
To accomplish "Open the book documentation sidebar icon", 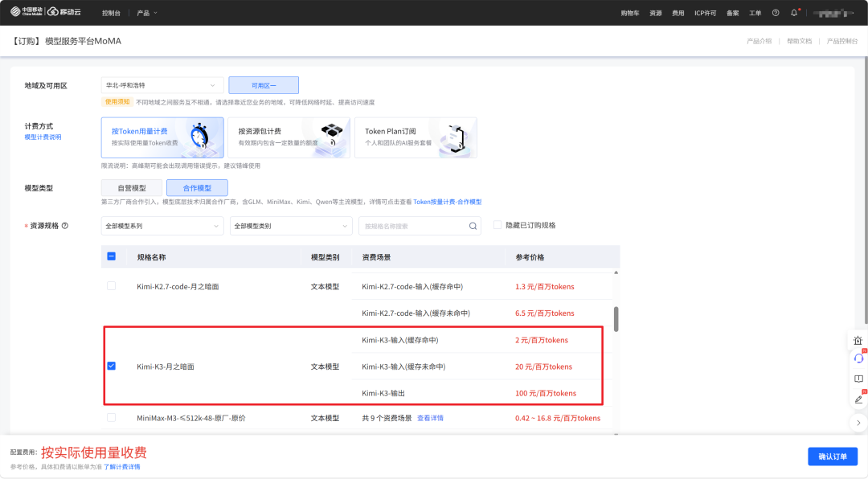I will coord(858,379).
